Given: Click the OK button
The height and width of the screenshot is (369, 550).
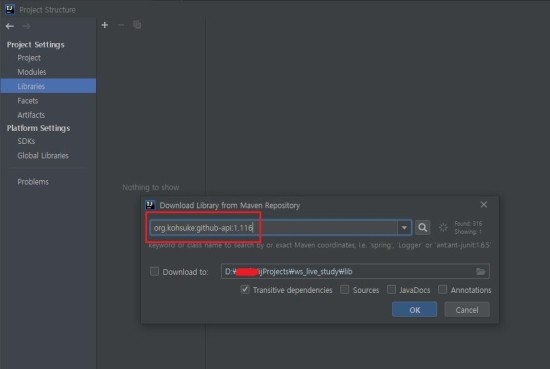Looking at the screenshot, I should click(415, 310).
